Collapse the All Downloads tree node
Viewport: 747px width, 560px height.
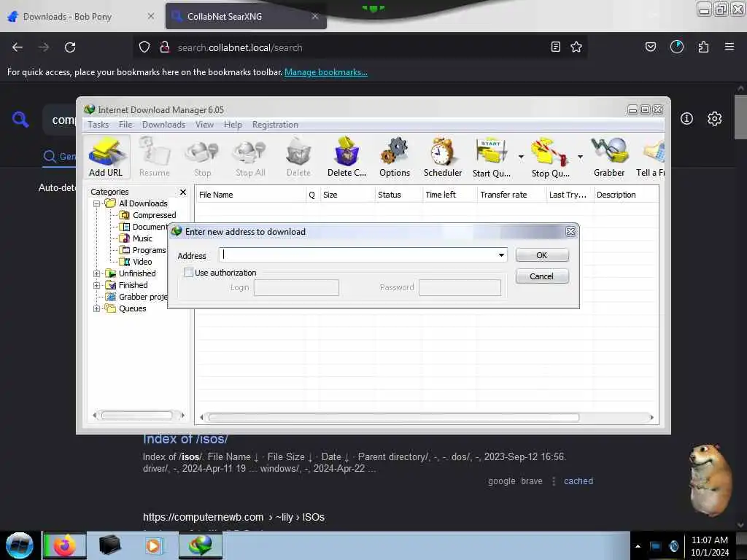click(x=97, y=203)
